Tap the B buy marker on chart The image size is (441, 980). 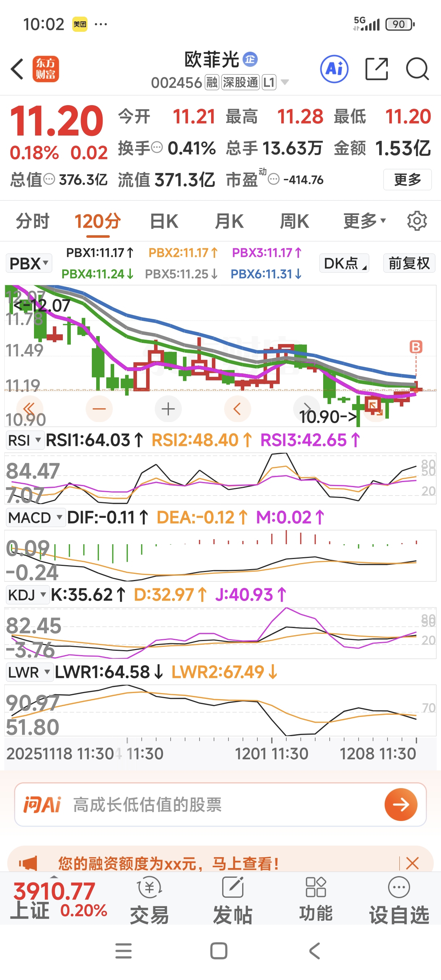pos(415,347)
